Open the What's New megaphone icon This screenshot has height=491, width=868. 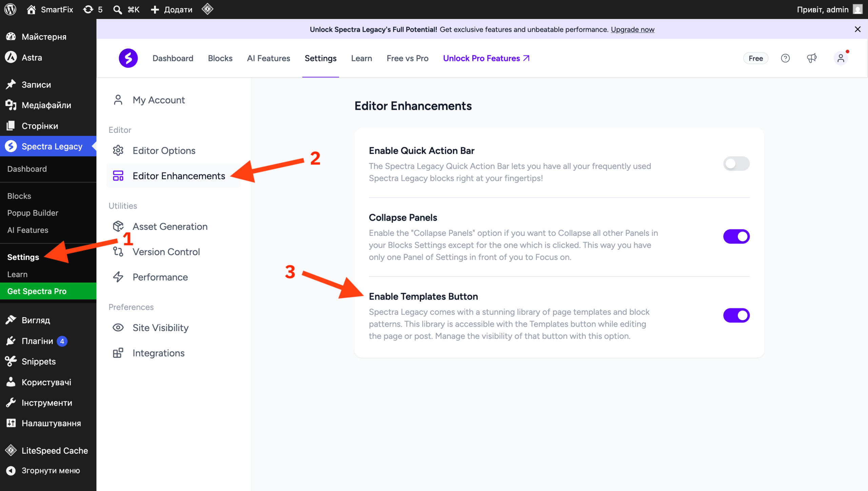tap(812, 58)
